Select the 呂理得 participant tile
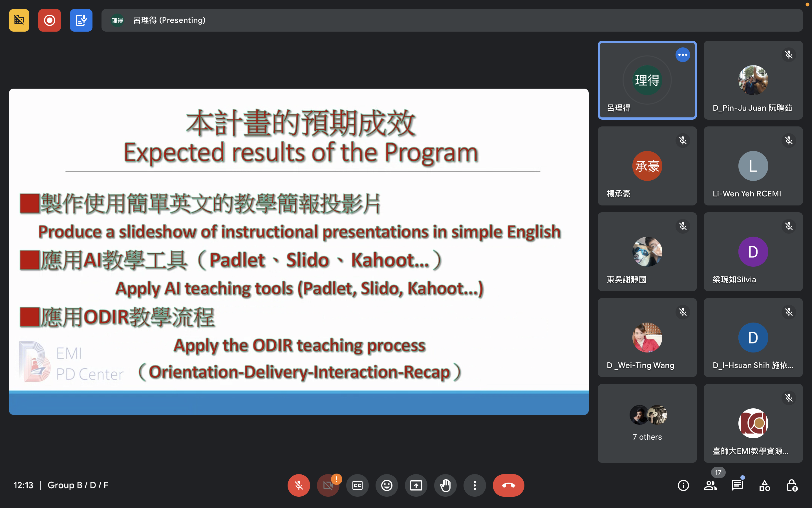Viewport: 812px width, 508px height. (x=647, y=80)
